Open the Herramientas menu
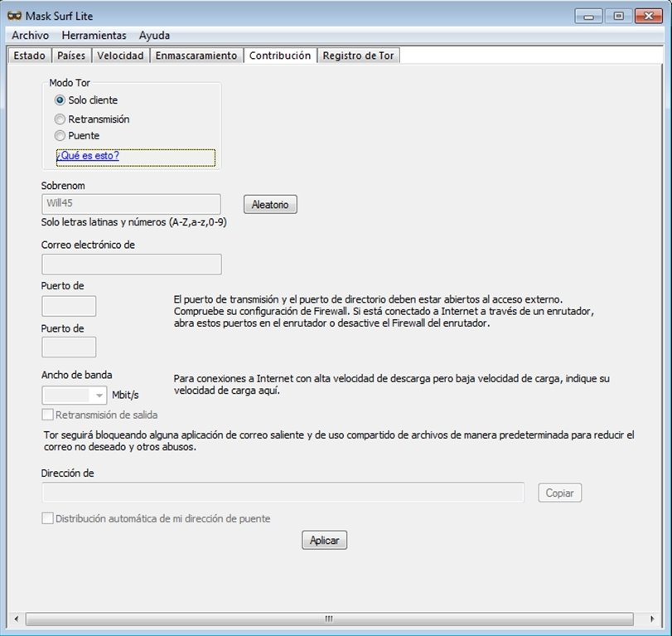Screen dimensions: 672x636 [94, 35]
